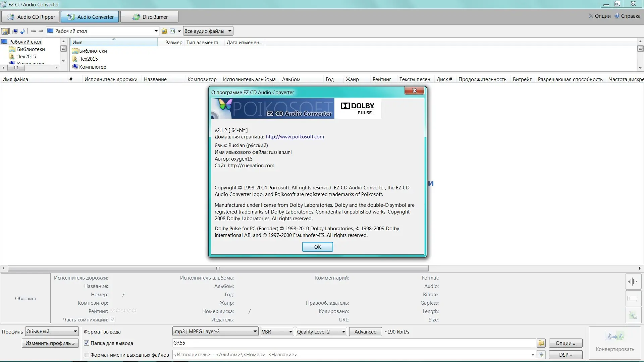Screen dimensions: 644x362
Task: Go back with the left arrow
Action: (33, 31)
